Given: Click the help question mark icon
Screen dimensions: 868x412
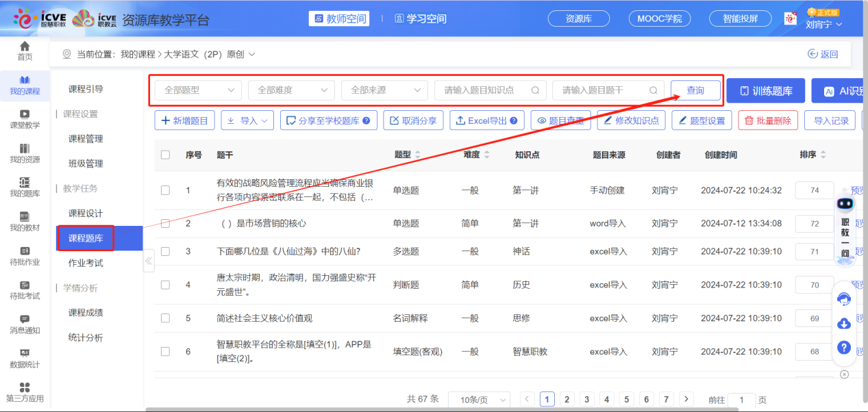Looking at the screenshot, I should coord(844,348).
